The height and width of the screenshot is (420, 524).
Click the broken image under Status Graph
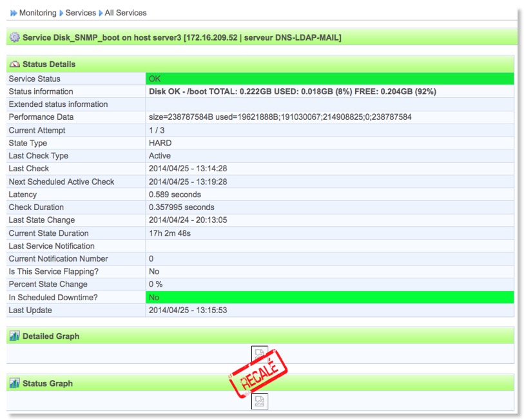point(260,401)
